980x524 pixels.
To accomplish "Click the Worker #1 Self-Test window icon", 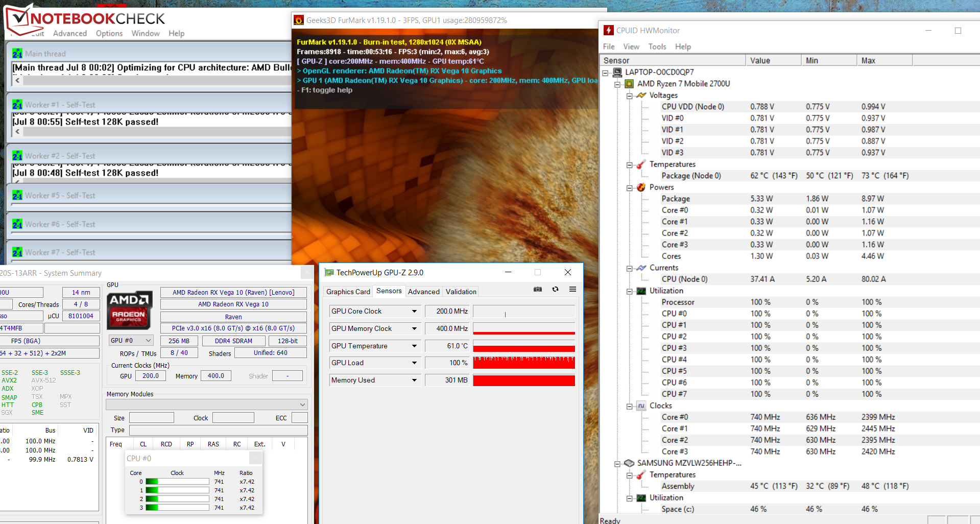I will [x=17, y=105].
